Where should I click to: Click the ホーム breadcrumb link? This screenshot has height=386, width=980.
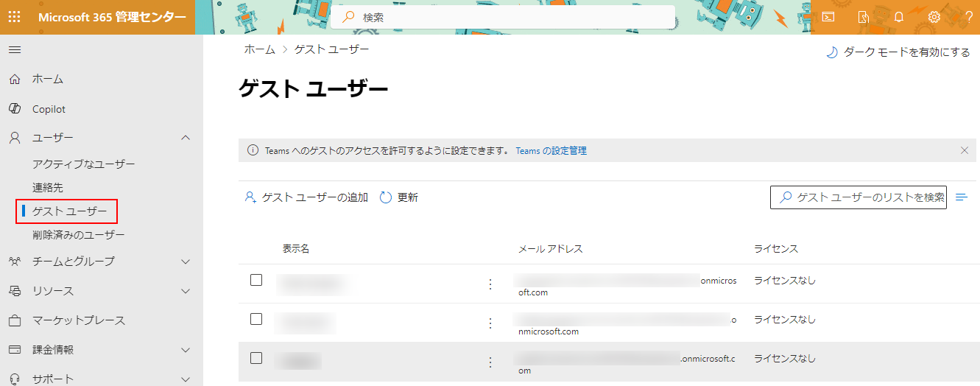pyautogui.click(x=259, y=49)
